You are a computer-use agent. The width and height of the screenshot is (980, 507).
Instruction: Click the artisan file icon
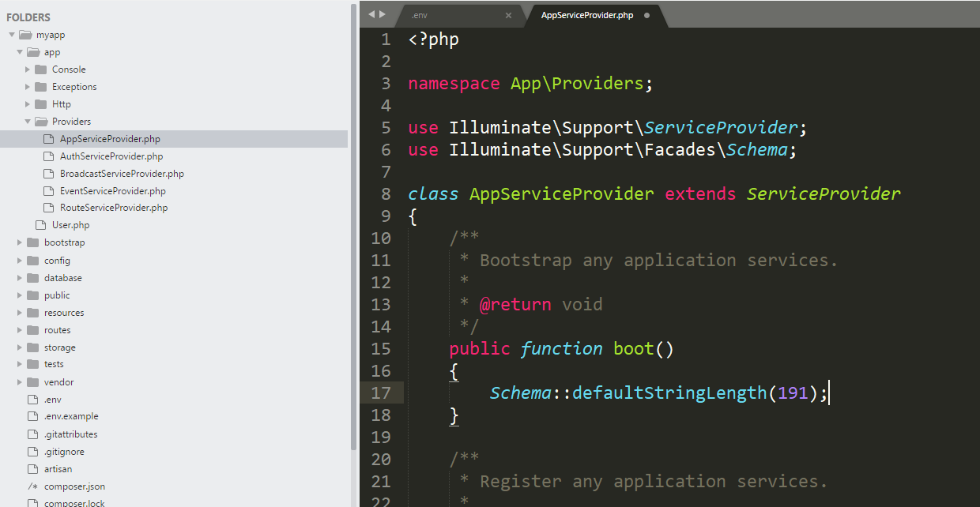[32, 469]
